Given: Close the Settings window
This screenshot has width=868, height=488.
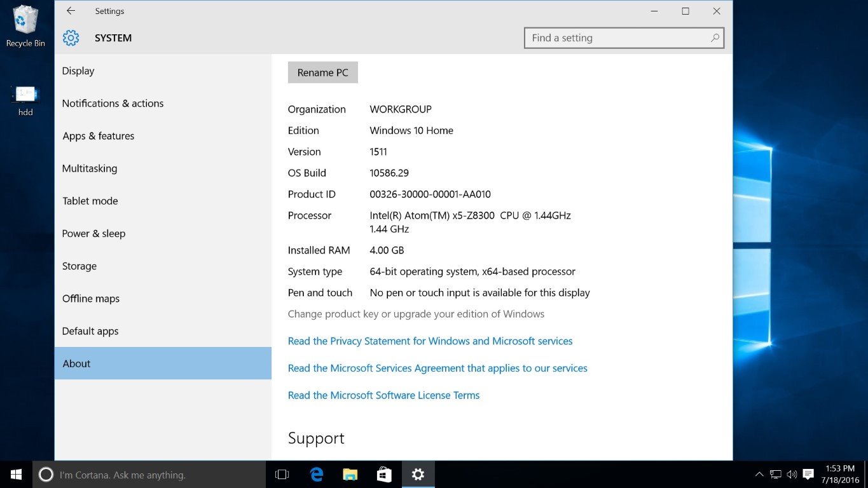Looking at the screenshot, I should coord(717,11).
